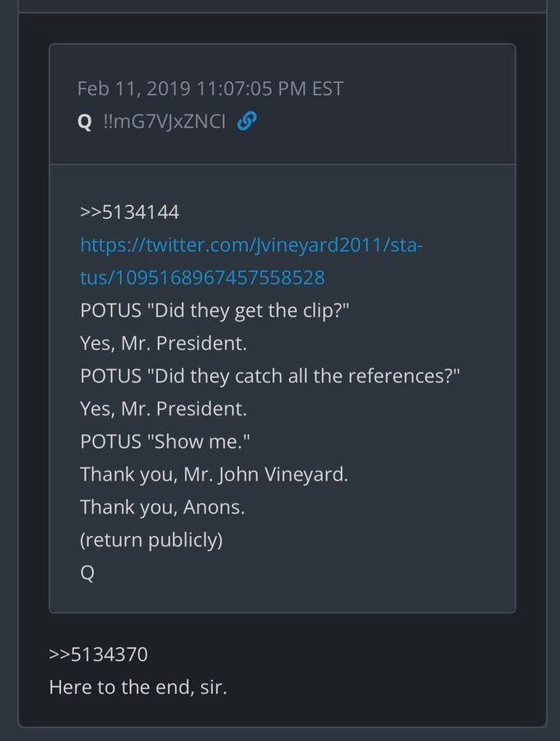Viewport: 560px width, 741px height.
Task: Click the first "Yes, Mr. President." line
Action: (x=163, y=343)
